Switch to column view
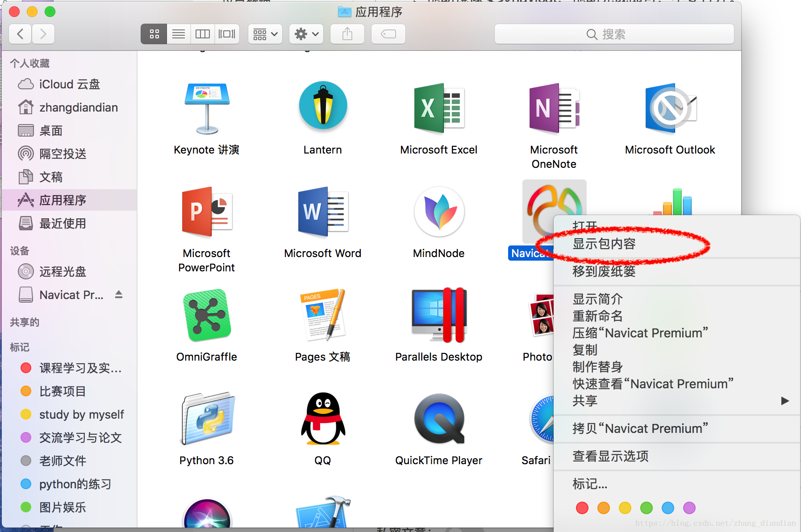This screenshot has height=532, width=801. [x=203, y=34]
